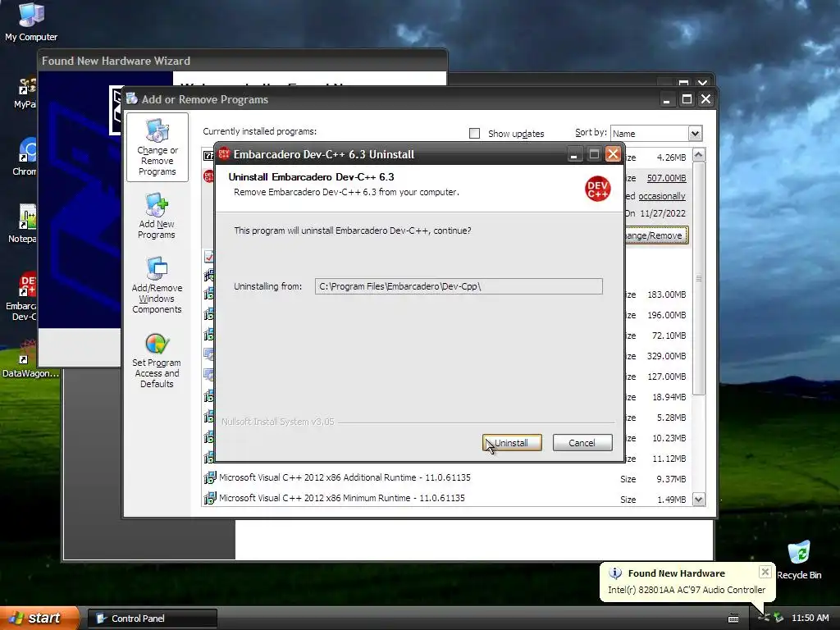Open Add New Programs panel
Viewport: 840px width, 630px height.
[157, 217]
